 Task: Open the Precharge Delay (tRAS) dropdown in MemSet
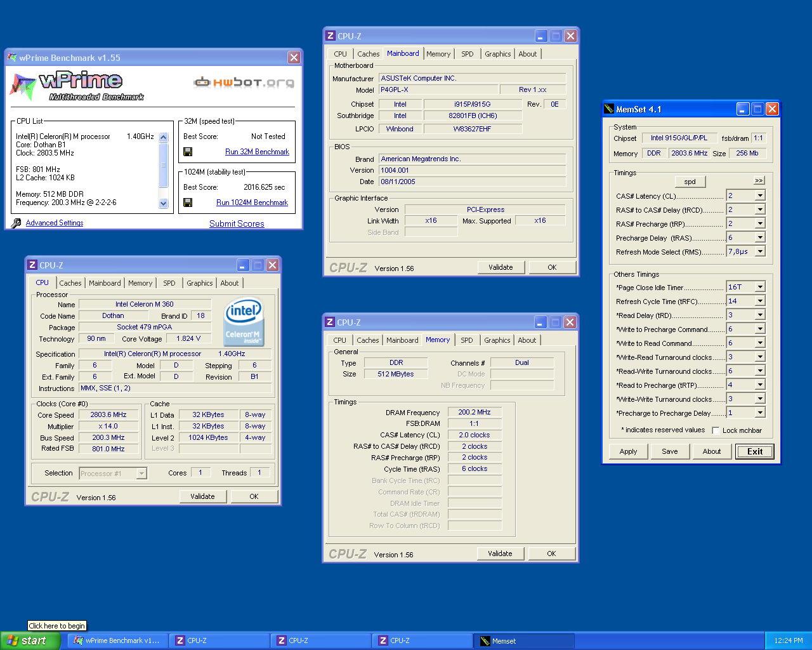(759, 237)
